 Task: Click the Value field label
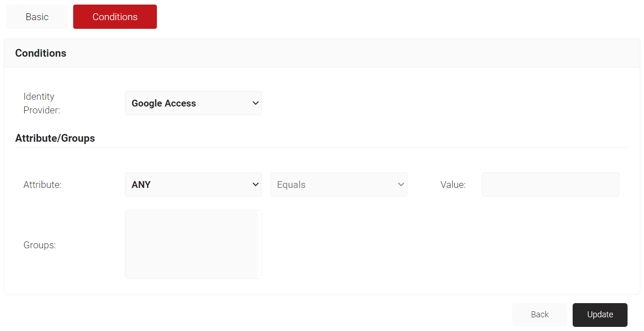[x=453, y=185]
